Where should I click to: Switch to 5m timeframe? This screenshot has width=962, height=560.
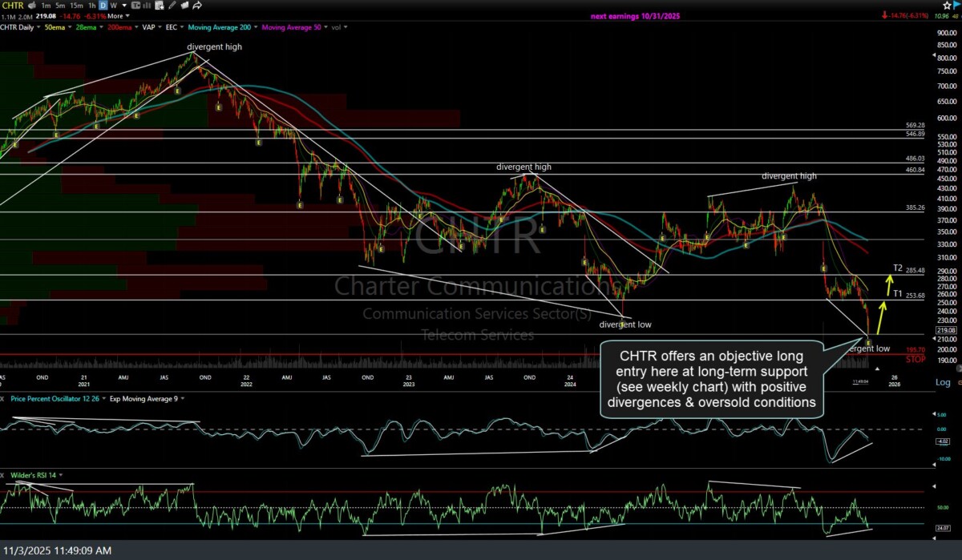60,6
